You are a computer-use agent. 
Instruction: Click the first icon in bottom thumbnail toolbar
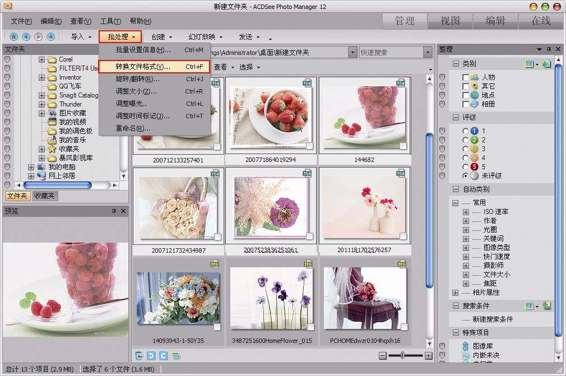(139, 356)
